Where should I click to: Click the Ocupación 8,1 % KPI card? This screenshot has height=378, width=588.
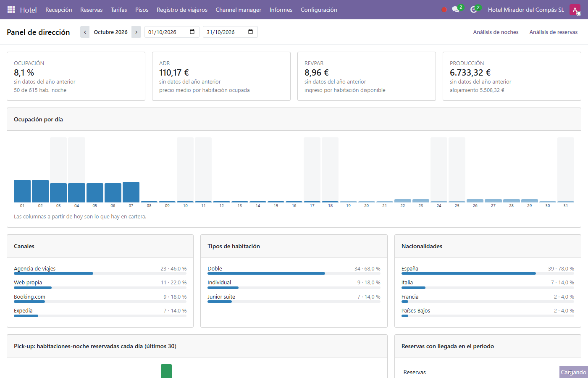(x=76, y=76)
